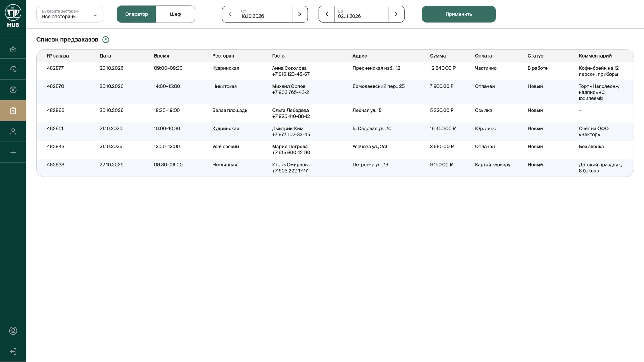Click the 'От' date field 18.10.2026
644x362 pixels.
click(265, 14)
